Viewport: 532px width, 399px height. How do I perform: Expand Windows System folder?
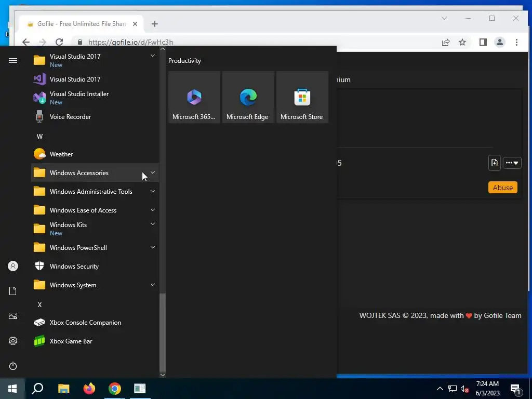click(x=95, y=285)
